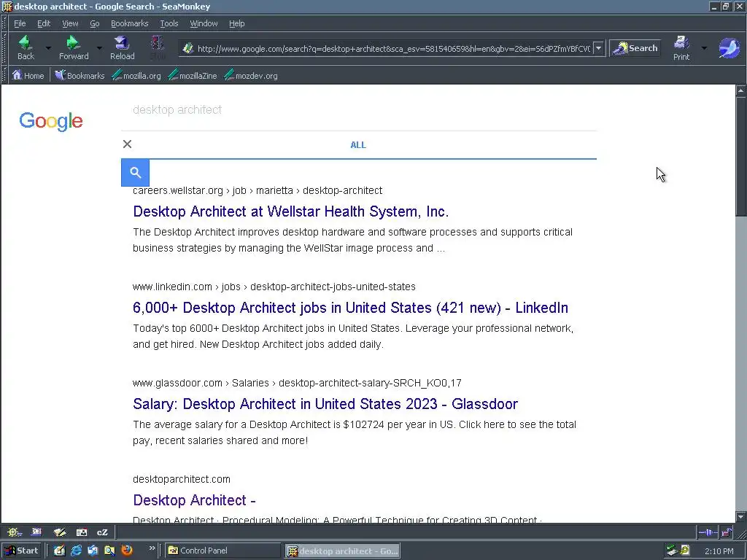Print the page with the Print icon
The image size is (747, 560).
tap(681, 43)
